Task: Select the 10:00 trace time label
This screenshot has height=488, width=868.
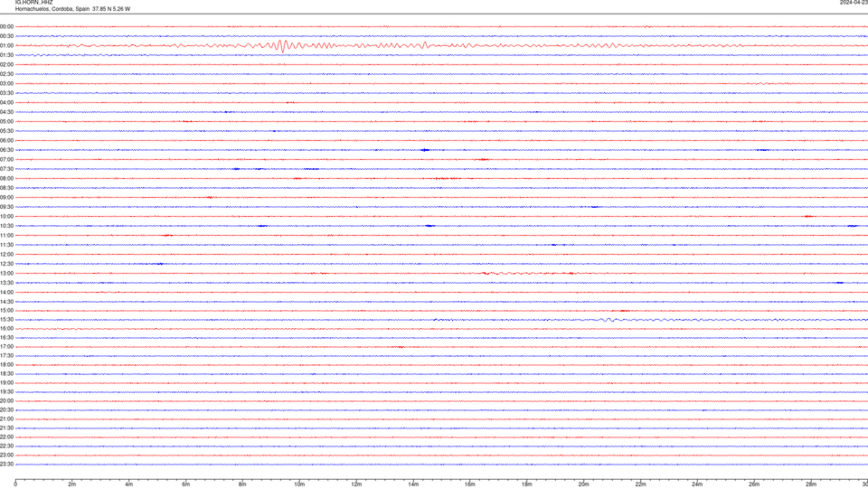Action: 6,216
